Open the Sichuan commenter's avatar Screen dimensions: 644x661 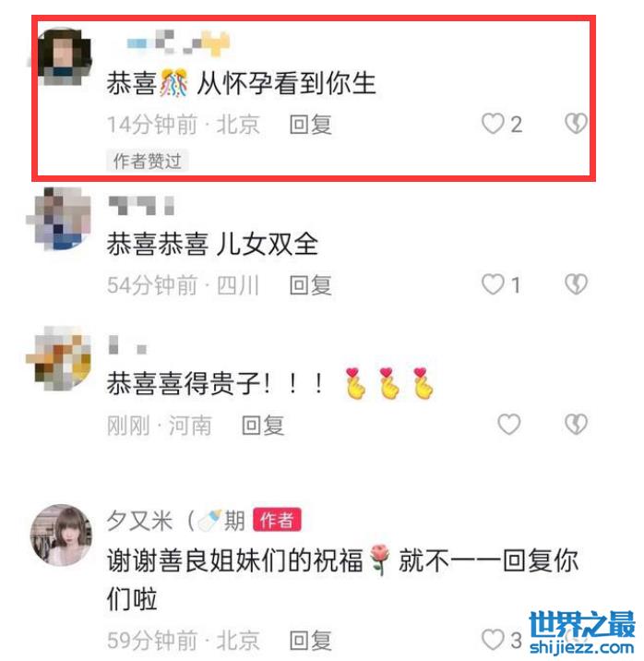[x=59, y=219]
